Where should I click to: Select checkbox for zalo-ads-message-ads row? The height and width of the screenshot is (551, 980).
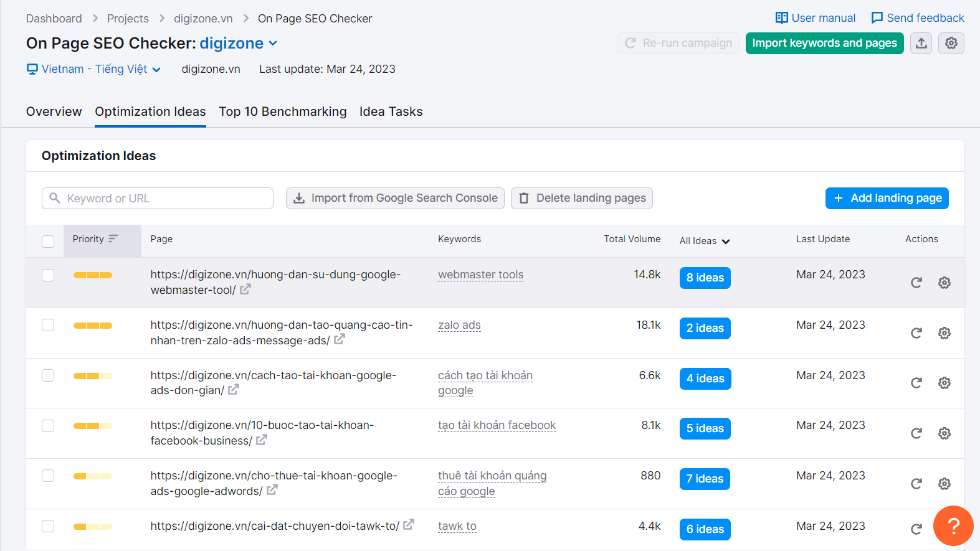pyautogui.click(x=48, y=325)
